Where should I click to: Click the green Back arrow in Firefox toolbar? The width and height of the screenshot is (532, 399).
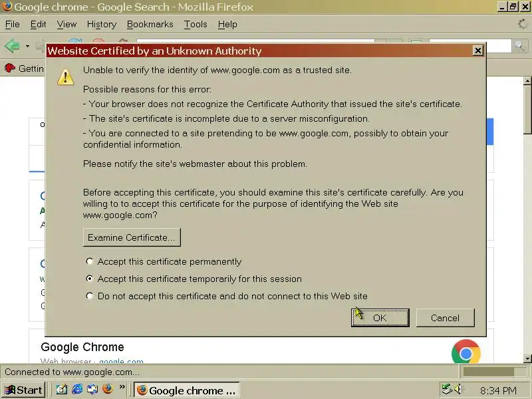point(12,46)
